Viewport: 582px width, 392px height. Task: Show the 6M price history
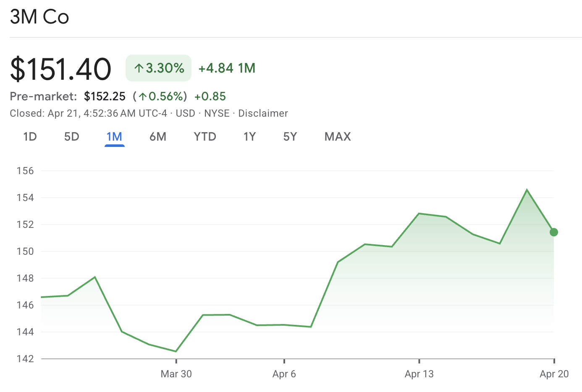(x=158, y=137)
